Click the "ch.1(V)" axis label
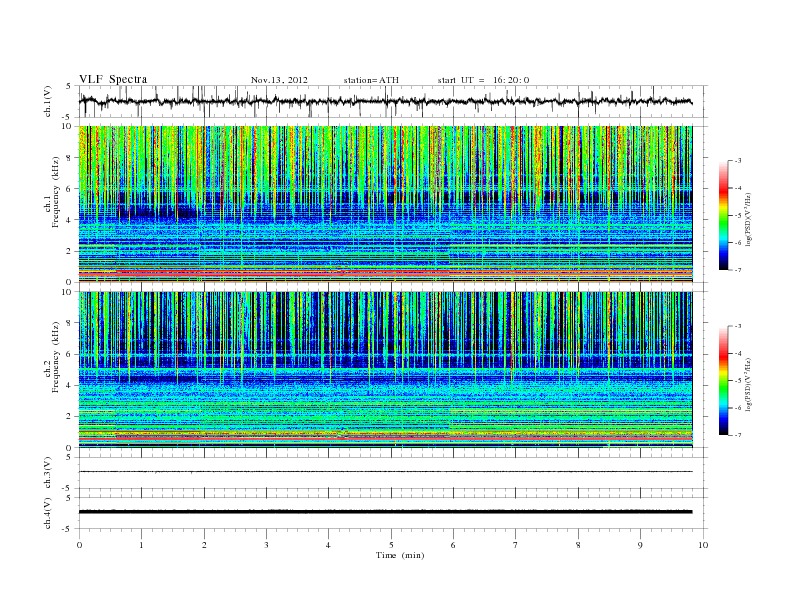 tap(48, 103)
